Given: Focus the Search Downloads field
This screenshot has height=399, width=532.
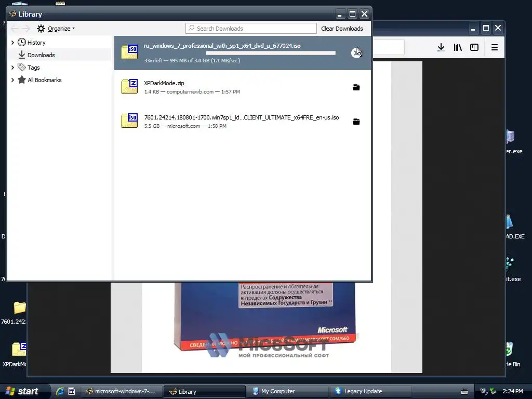Looking at the screenshot, I should tap(251, 29).
